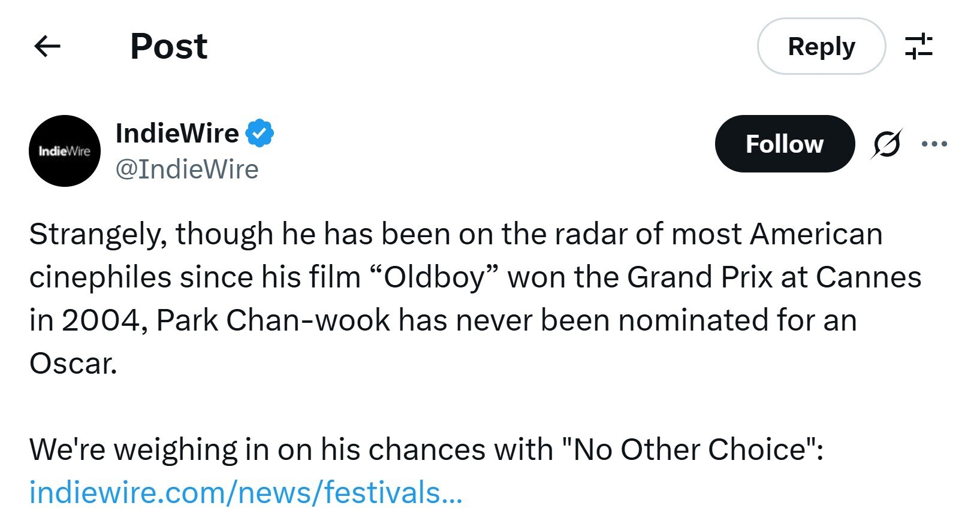Go back using the left arrow
The image size is (980, 530).
coord(47,46)
